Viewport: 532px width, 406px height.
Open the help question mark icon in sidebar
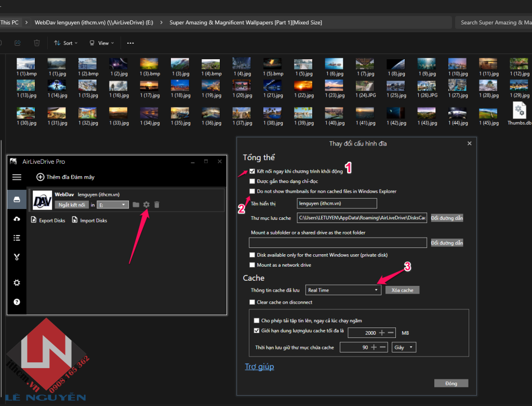pos(17,302)
